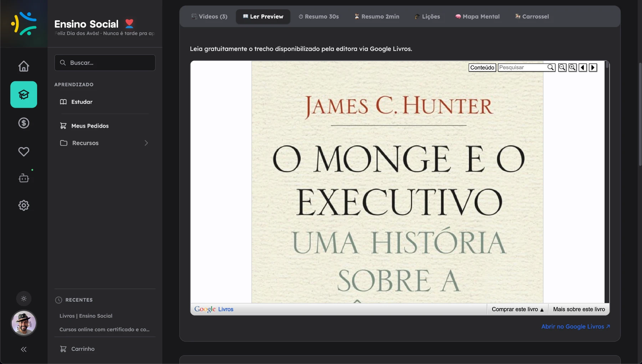
Task: Go to next page of the book
Action: (x=593, y=67)
